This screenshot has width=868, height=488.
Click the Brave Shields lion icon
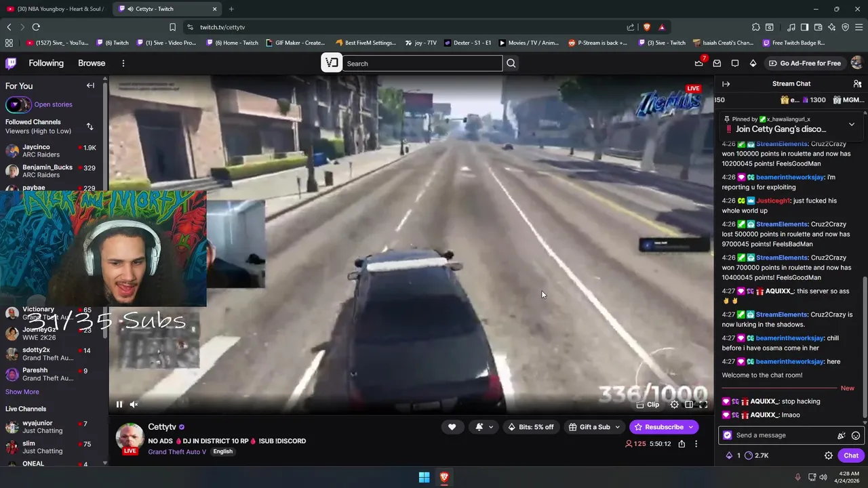(x=647, y=27)
